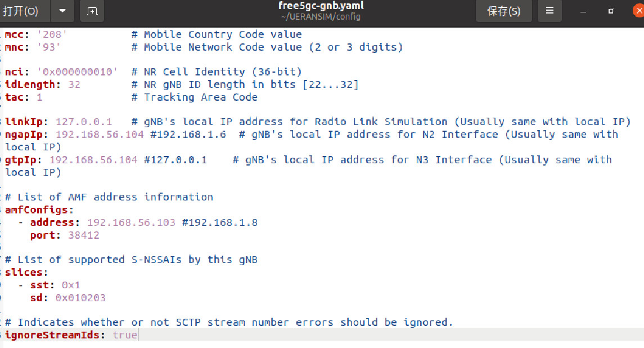
Task: Save the file with 保存(S)
Action: tap(503, 11)
